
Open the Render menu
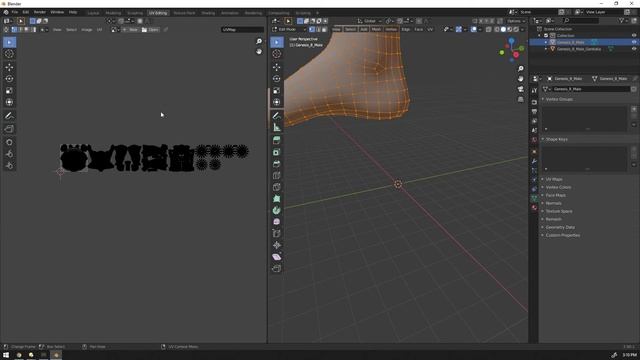click(x=40, y=12)
